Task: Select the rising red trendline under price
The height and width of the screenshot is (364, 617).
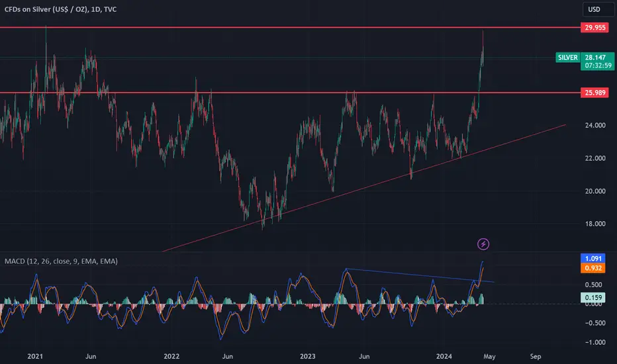Action: [x=364, y=189]
